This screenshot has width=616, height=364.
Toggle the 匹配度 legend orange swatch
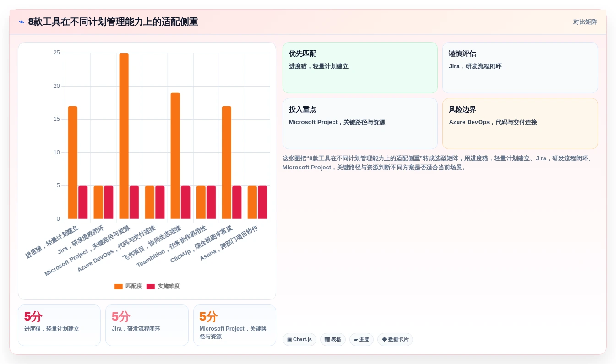click(119, 287)
